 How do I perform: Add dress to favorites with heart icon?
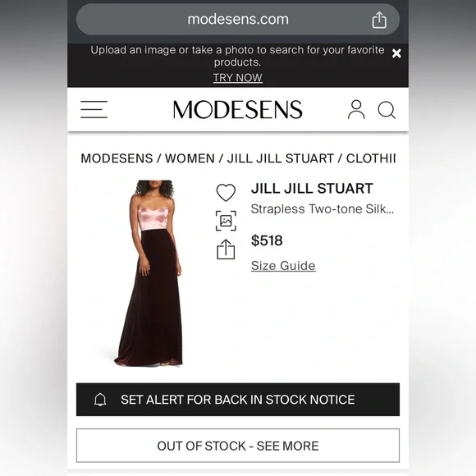[x=226, y=193]
